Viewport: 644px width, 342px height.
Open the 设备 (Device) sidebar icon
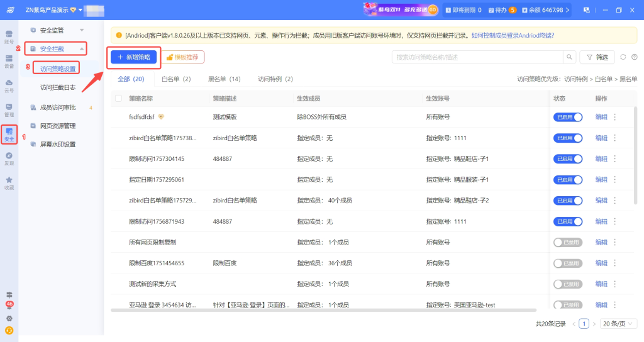click(9, 60)
